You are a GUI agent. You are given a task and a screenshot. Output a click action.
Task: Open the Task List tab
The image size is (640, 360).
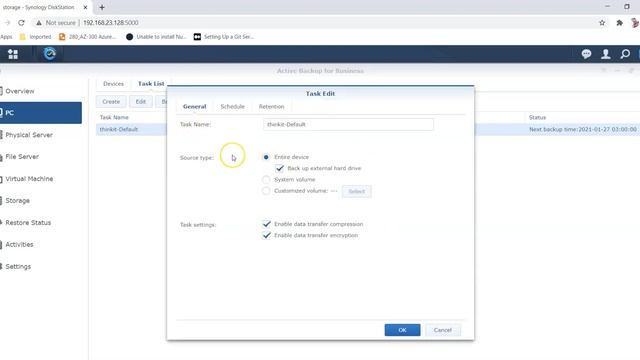click(x=151, y=84)
